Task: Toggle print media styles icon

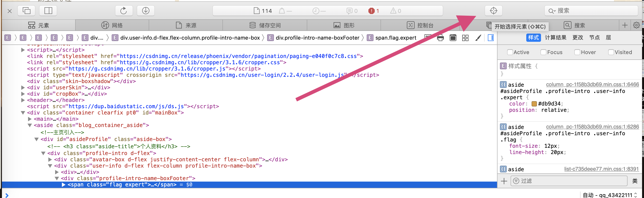Action: [440, 38]
